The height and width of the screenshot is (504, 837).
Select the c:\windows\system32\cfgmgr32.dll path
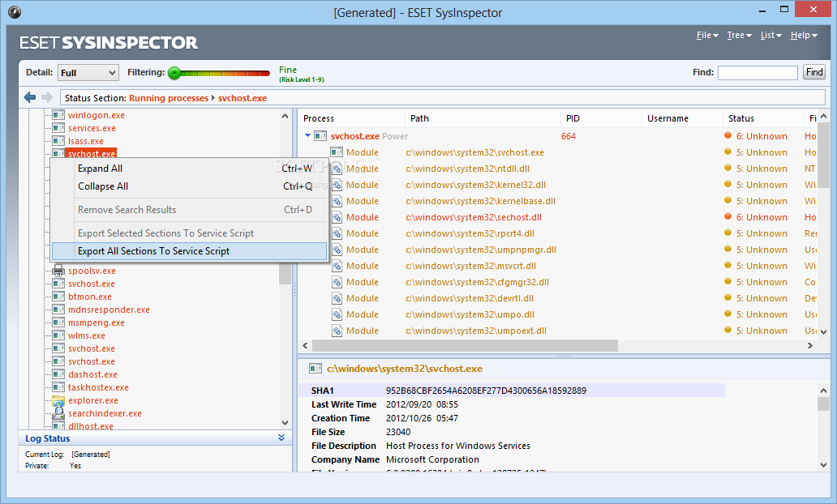(477, 282)
